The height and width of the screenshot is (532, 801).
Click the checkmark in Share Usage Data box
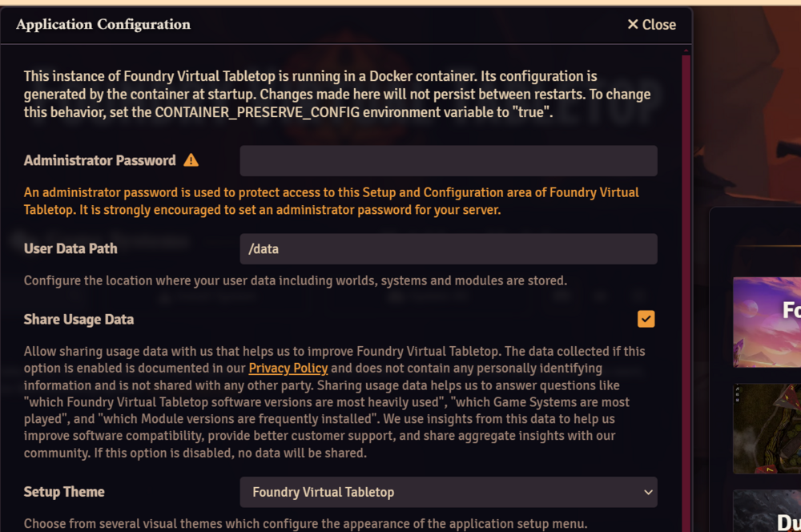point(646,319)
